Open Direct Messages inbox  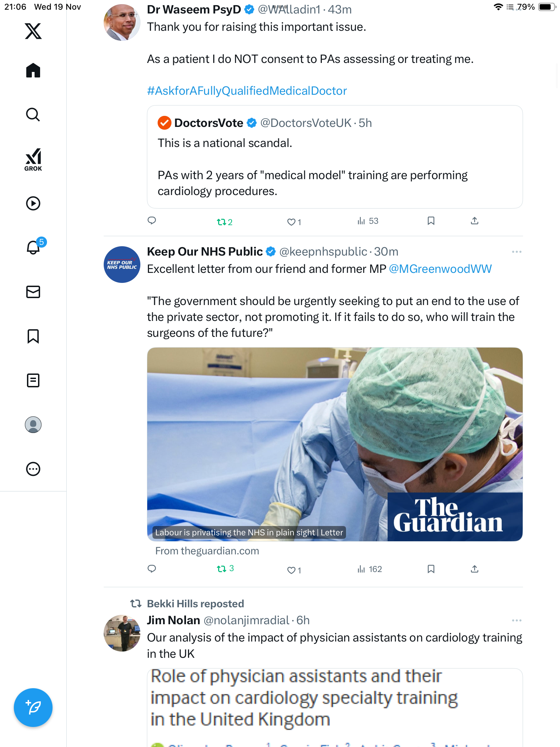click(x=33, y=292)
